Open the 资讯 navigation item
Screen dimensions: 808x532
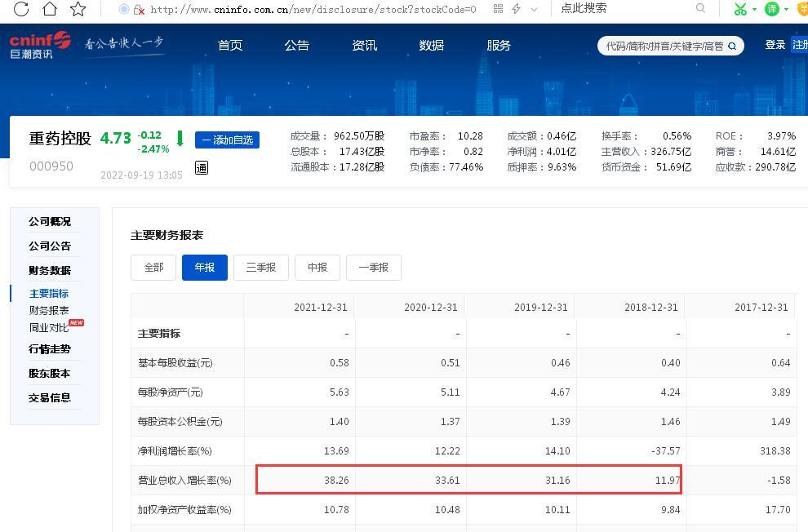click(364, 46)
